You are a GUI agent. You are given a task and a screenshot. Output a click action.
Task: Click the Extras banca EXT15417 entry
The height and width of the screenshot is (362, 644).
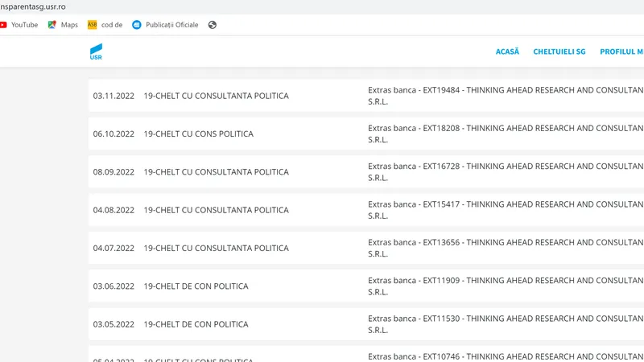point(506,210)
